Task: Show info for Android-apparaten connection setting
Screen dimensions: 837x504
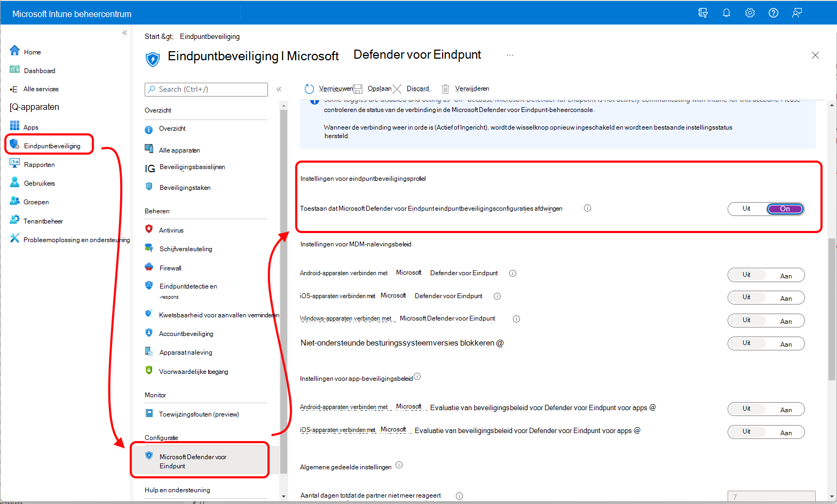Action: pyautogui.click(x=512, y=273)
